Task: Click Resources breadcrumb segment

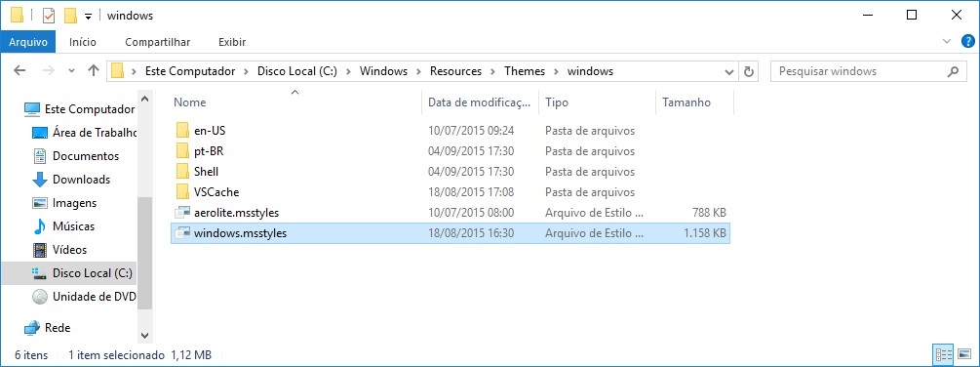Action: pos(455,71)
